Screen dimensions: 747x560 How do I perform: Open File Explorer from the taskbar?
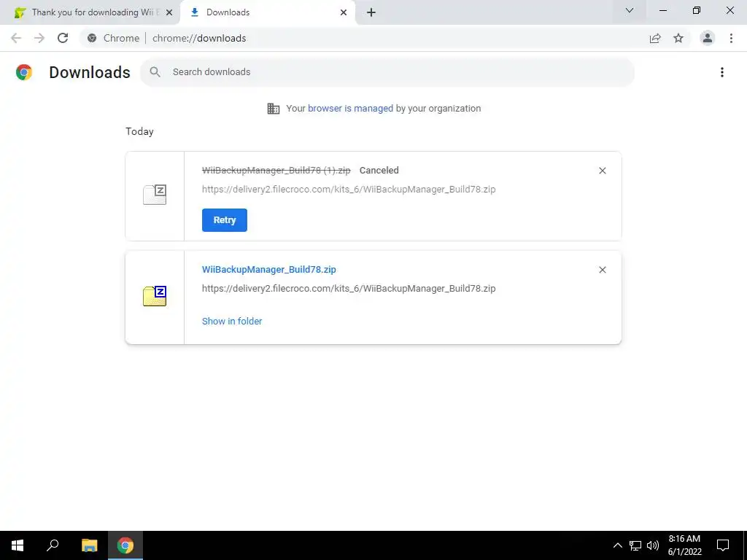(89, 545)
